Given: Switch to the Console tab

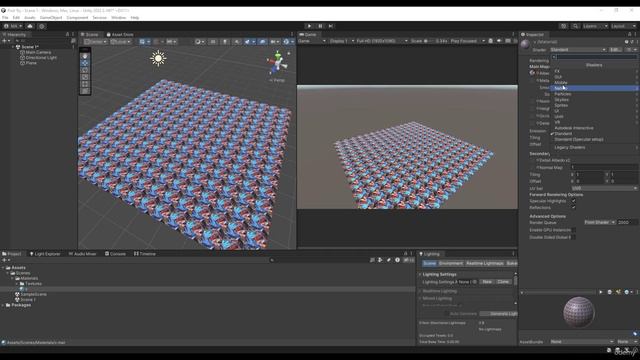Looking at the screenshot, I should [x=115, y=254].
